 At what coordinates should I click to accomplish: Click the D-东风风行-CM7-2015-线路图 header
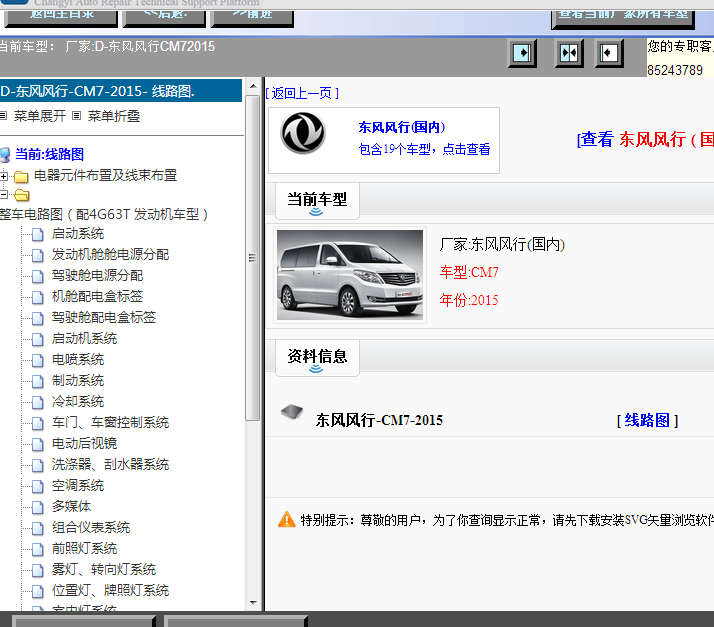pyautogui.click(x=121, y=91)
